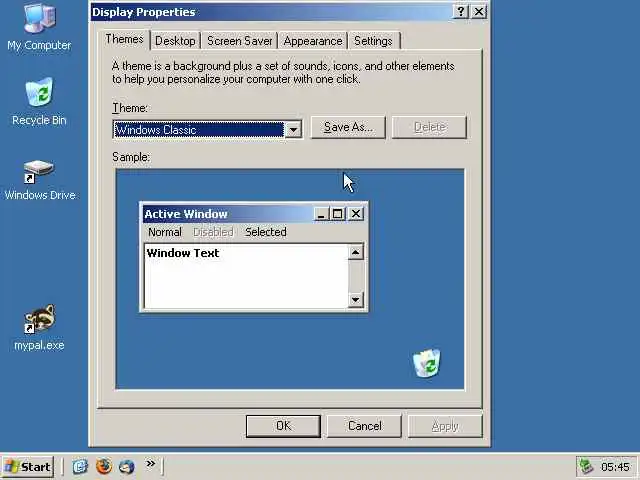The width and height of the screenshot is (640, 480).
Task: Click the Recycle Bin icon in sample preview
Action: click(427, 363)
